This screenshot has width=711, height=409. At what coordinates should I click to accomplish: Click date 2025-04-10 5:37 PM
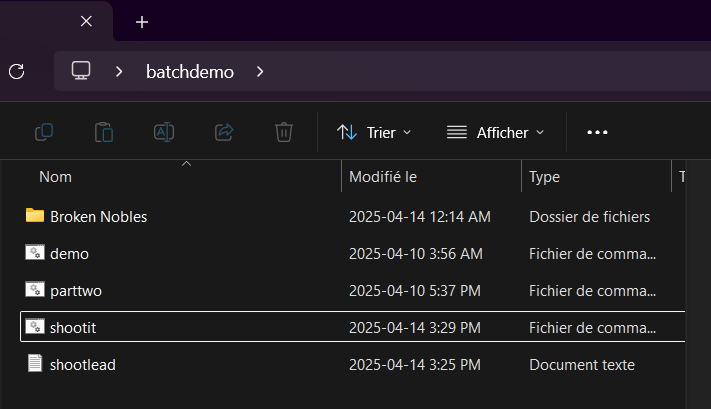(415, 291)
